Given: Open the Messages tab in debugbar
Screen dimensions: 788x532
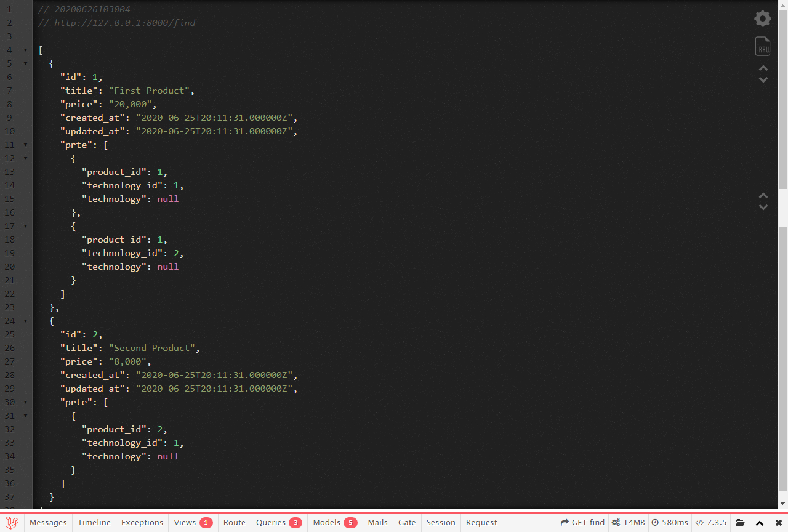Looking at the screenshot, I should (48, 523).
